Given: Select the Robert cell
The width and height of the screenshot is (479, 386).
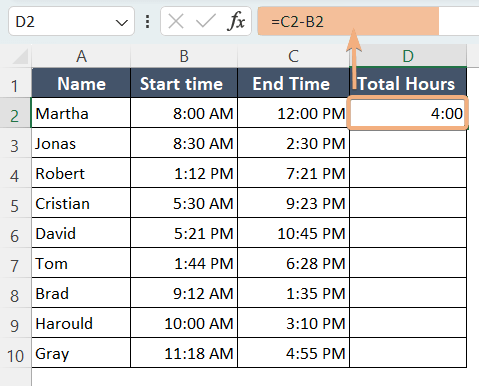Looking at the screenshot, I should 81,173.
